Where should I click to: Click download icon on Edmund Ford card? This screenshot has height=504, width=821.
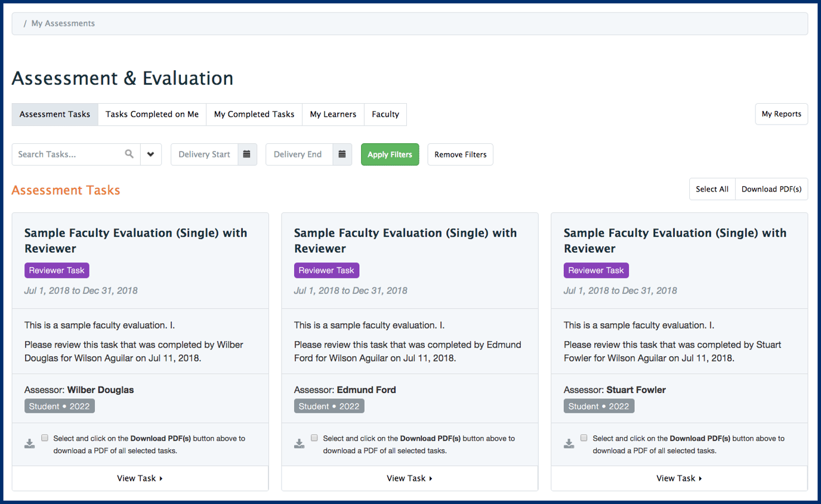pyautogui.click(x=300, y=444)
